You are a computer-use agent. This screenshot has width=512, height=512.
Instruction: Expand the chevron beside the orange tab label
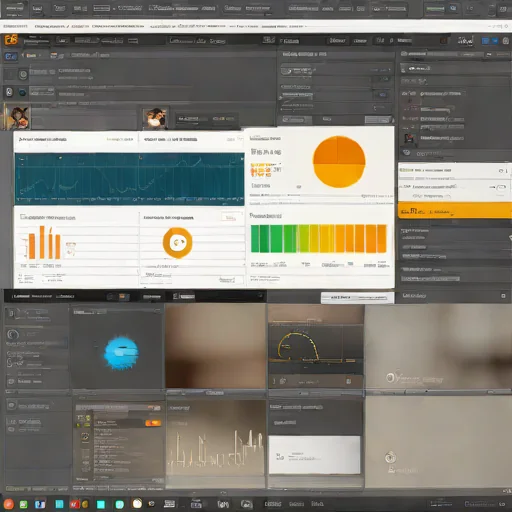pos(40,55)
